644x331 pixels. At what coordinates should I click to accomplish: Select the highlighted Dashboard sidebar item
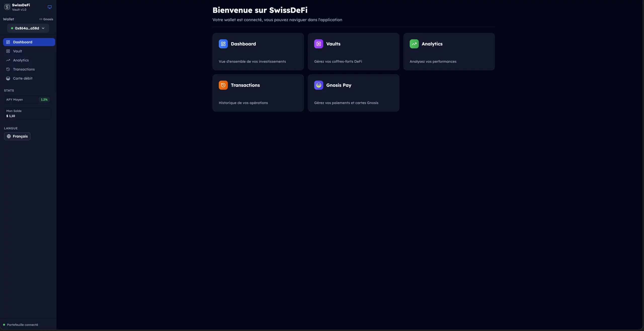29,42
